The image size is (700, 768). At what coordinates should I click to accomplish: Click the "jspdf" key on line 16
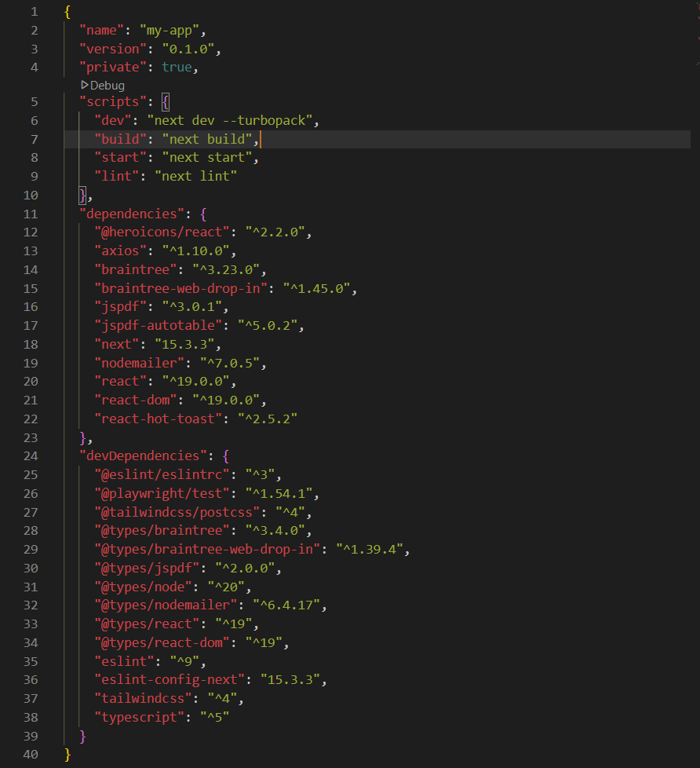[120, 306]
